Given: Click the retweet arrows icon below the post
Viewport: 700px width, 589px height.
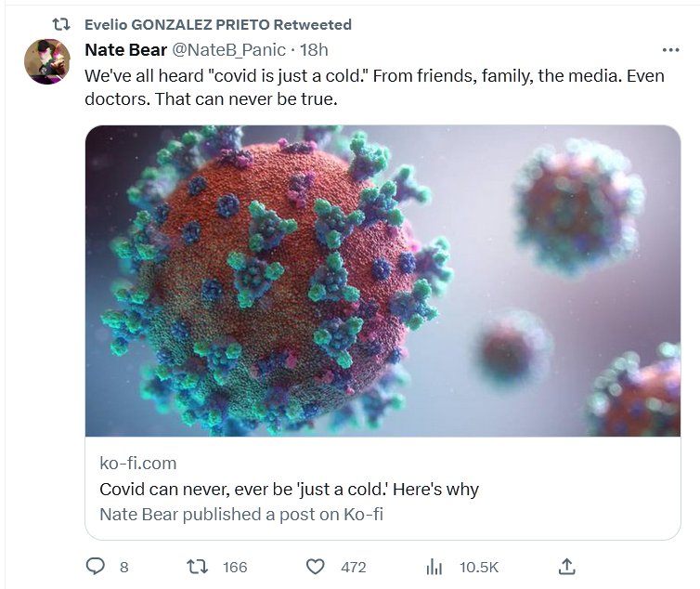Looking at the screenshot, I should 197,566.
